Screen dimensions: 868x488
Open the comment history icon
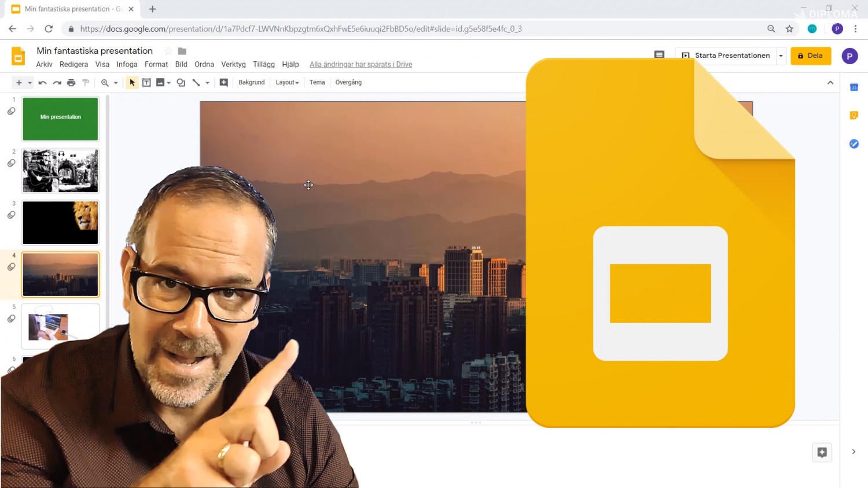(659, 55)
